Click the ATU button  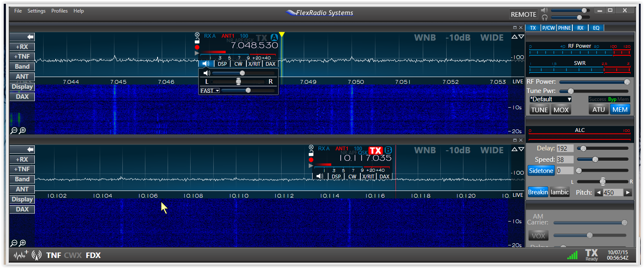[x=598, y=109]
